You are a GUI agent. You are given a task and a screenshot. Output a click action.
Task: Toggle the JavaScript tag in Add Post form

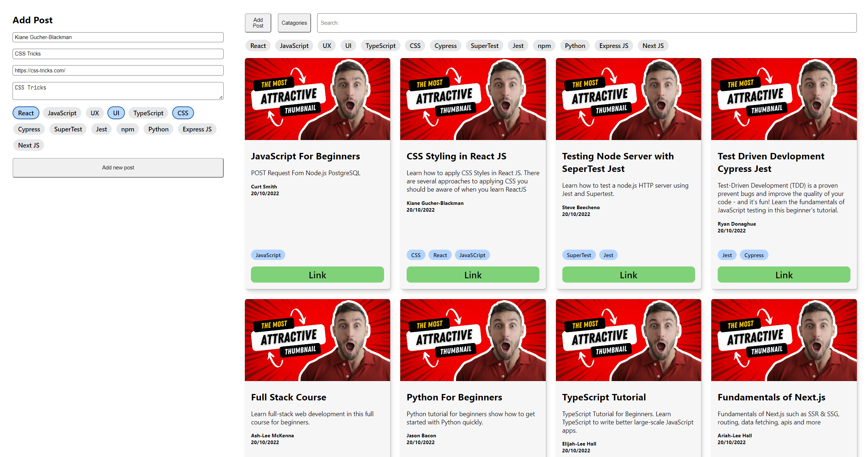[62, 113]
